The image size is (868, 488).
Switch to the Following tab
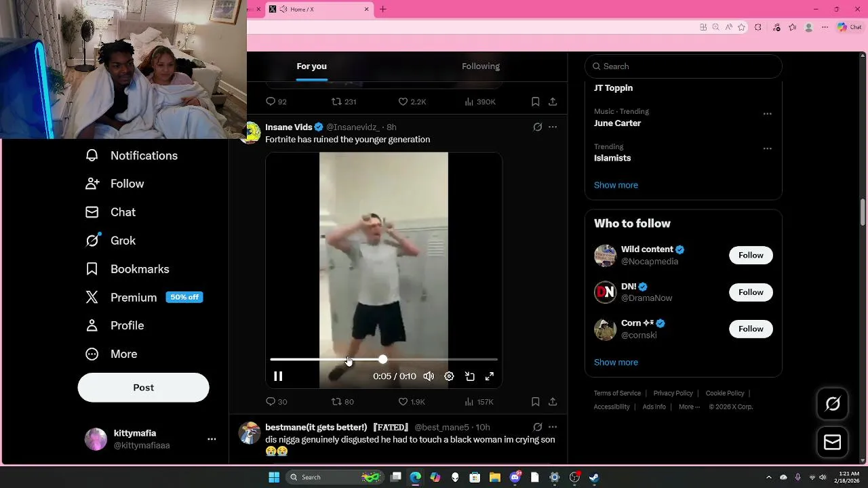(481, 66)
